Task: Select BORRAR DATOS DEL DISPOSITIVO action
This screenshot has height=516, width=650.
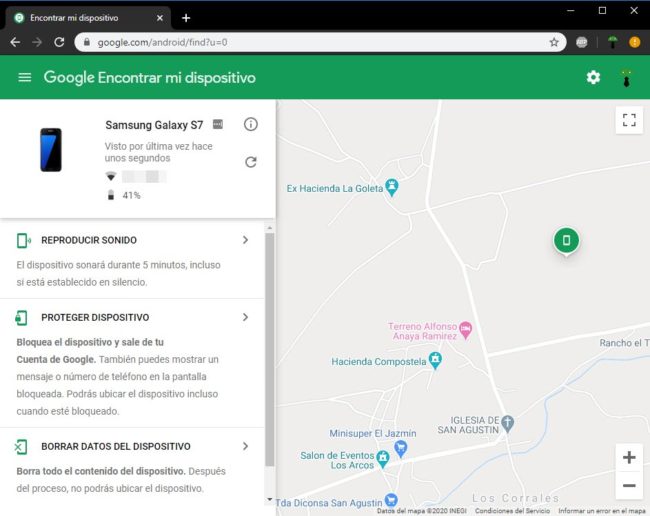Action: 116,446
